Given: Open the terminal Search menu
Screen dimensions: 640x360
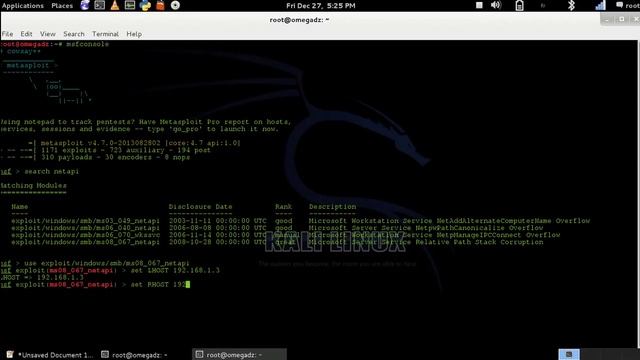Looking at the screenshot, I should coord(74,34).
